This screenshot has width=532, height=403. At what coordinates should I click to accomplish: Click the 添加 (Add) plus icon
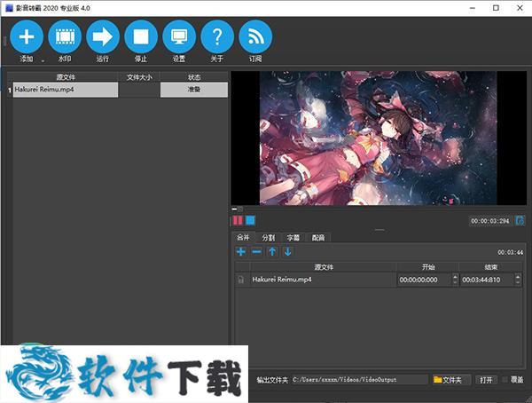point(27,36)
